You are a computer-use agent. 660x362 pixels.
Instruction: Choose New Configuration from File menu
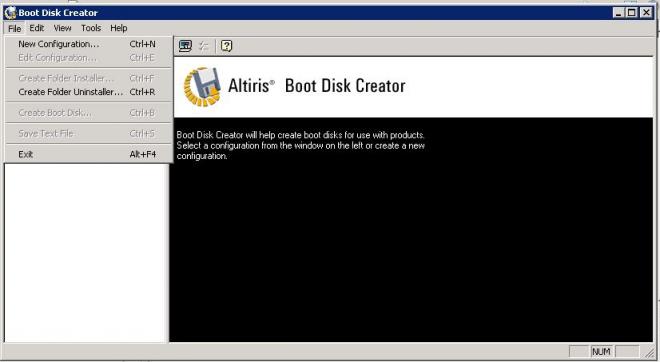(x=88, y=44)
